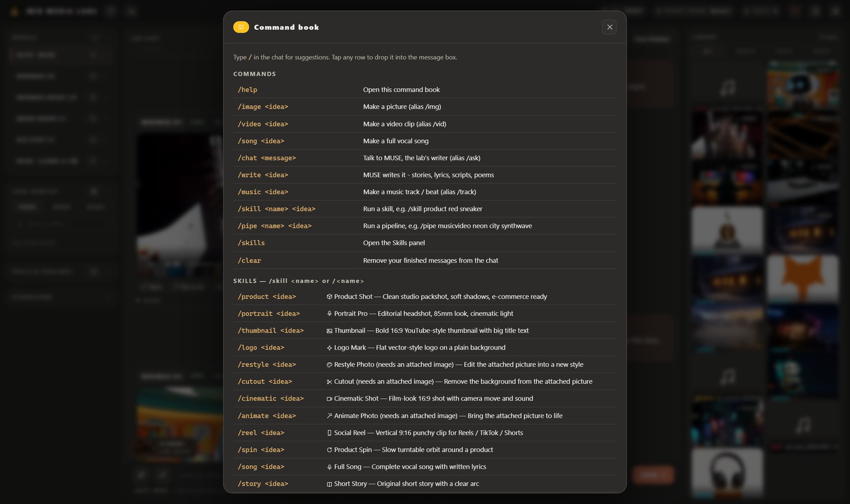
Task: Click the sparkle icon beside Logo Mark
Action: (x=329, y=348)
